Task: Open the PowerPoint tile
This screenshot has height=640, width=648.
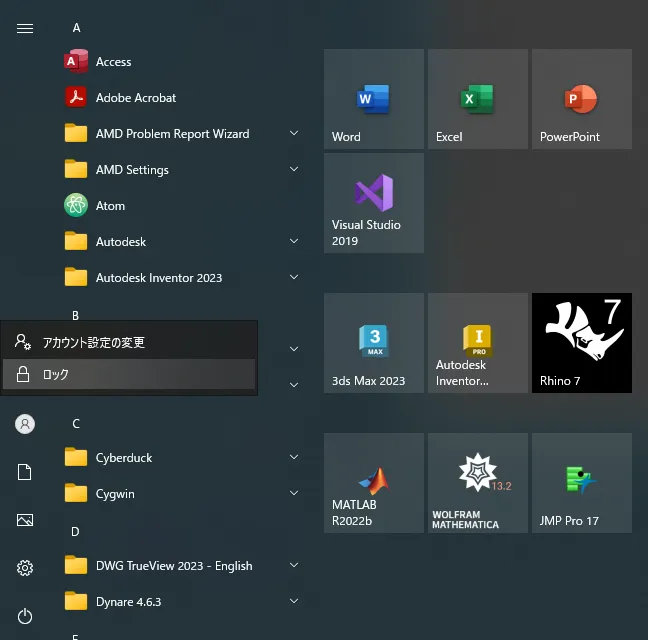Action: pos(581,99)
